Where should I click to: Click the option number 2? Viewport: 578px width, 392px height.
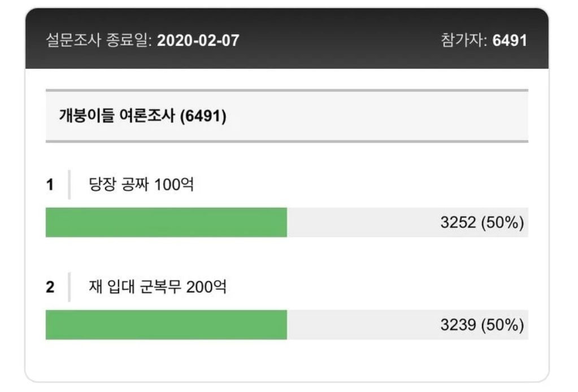point(50,287)
